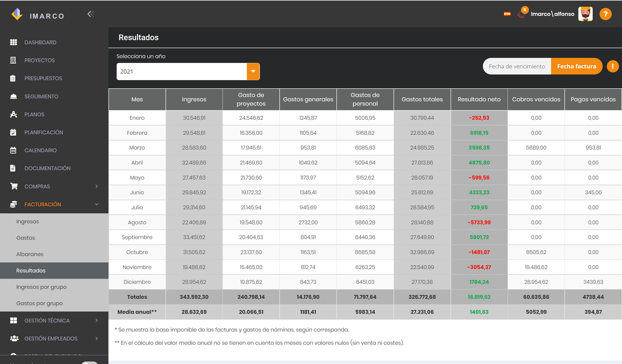Image resolution: width=622 pixels, height=364 pixels.
Task: Select the Fecha factura toggle option
Action: (577, 66)
